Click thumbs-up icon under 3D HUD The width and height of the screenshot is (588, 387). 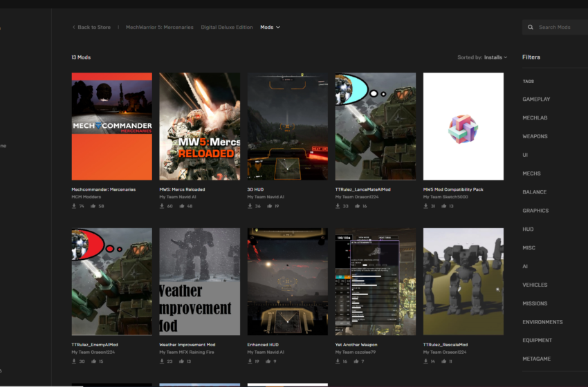point(269,206)
